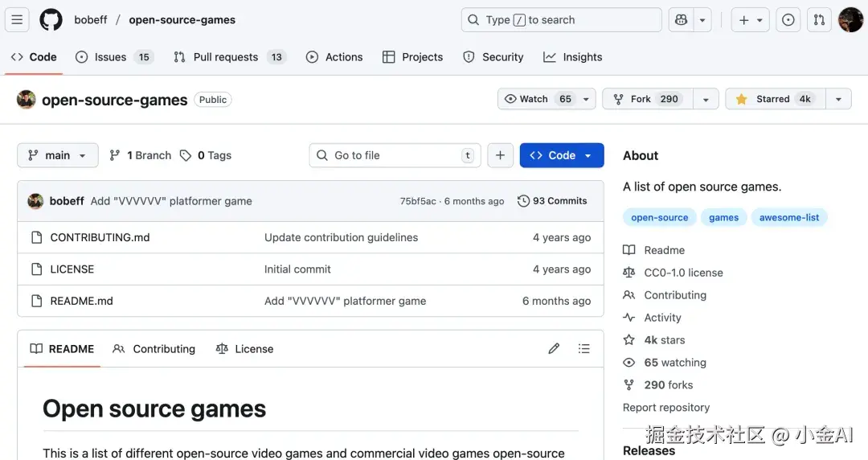The height and width of the screenshot is (460, 868).
Task: Click the add file plus button
Action: pos(500,156)
